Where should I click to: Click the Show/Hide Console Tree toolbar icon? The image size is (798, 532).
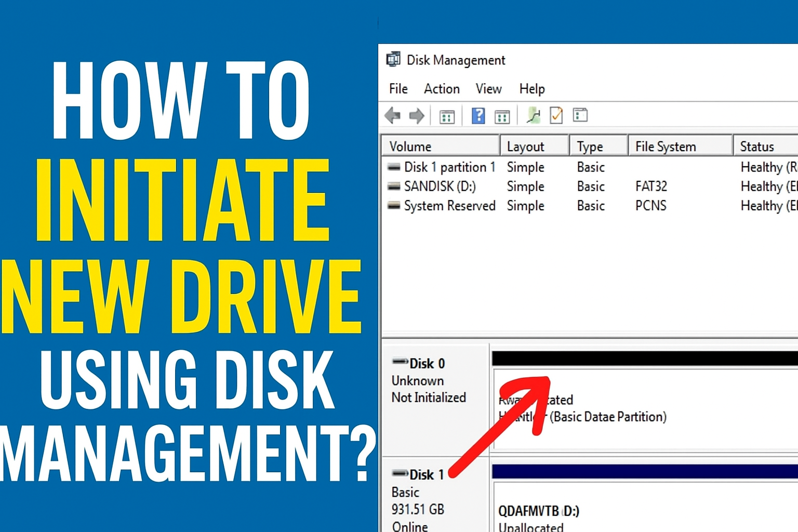click(447, 115)
